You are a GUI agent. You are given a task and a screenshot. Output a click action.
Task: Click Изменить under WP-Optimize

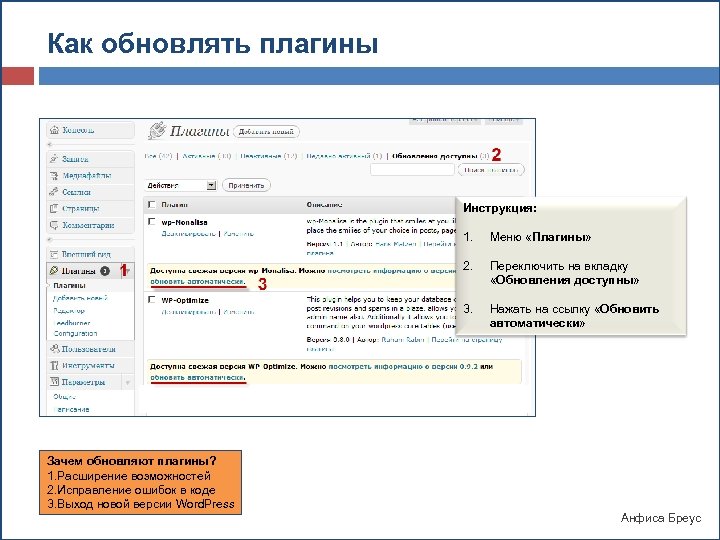[x=239, y=312]
